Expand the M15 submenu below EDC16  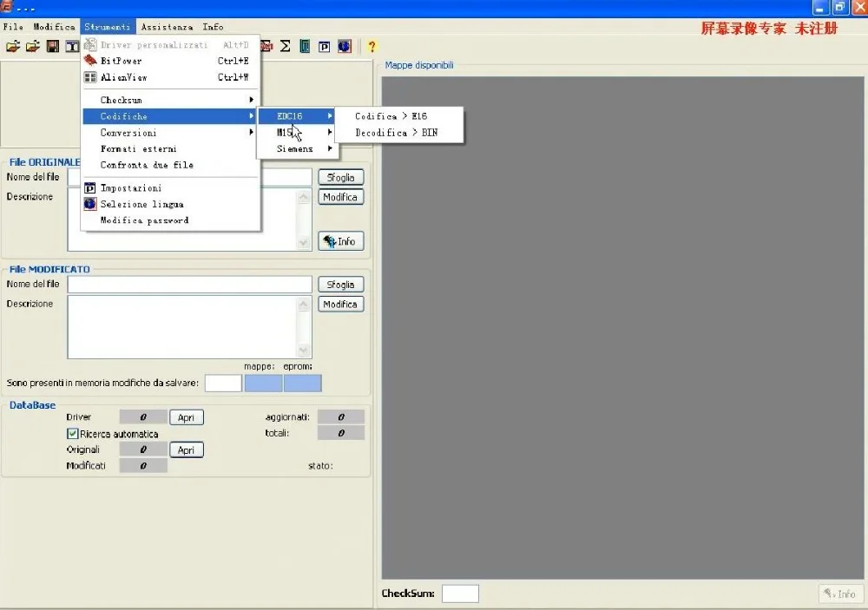[296, 132]
